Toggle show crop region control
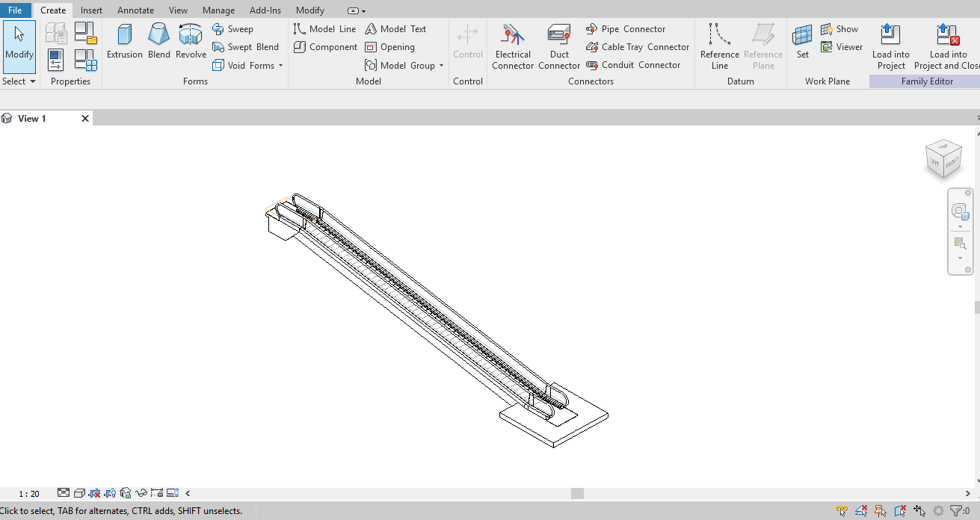980x520 pixels. pos(110,493)
